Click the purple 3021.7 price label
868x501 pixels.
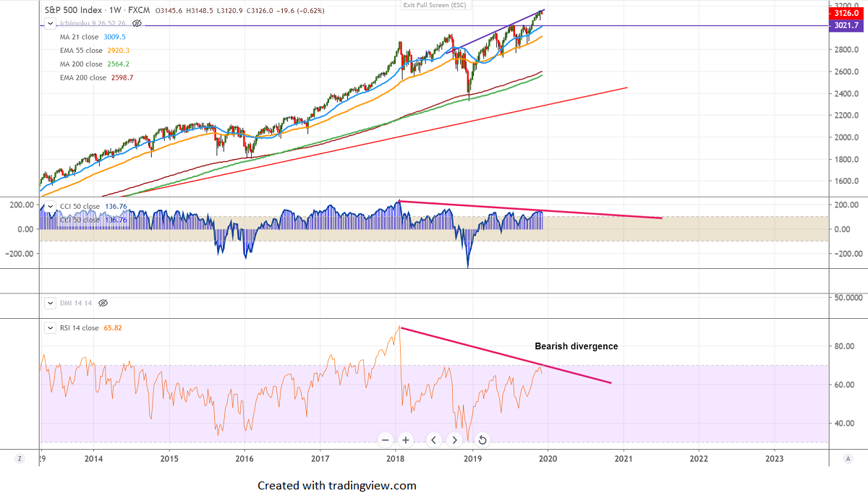click(848, 25)
